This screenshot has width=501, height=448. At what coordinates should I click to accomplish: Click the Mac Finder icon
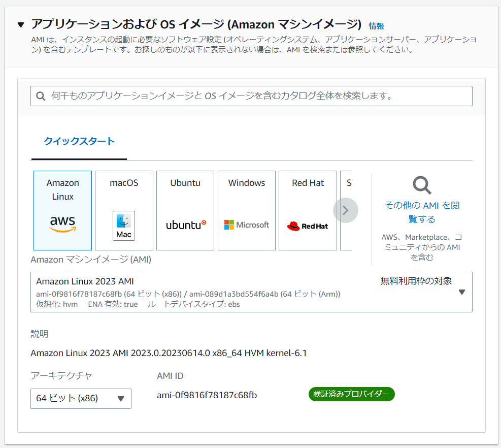tap(124, 226)
